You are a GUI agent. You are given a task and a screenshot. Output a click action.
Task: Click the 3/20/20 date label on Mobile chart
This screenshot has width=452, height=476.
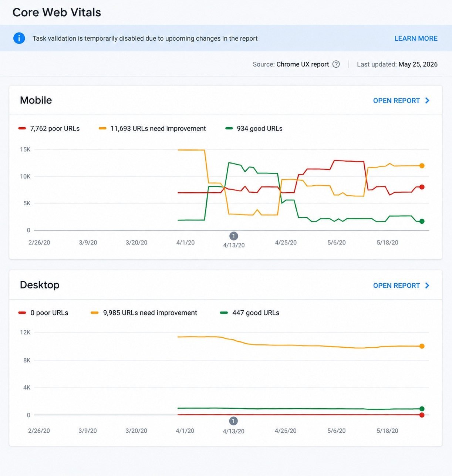click(x=136, y=243)
